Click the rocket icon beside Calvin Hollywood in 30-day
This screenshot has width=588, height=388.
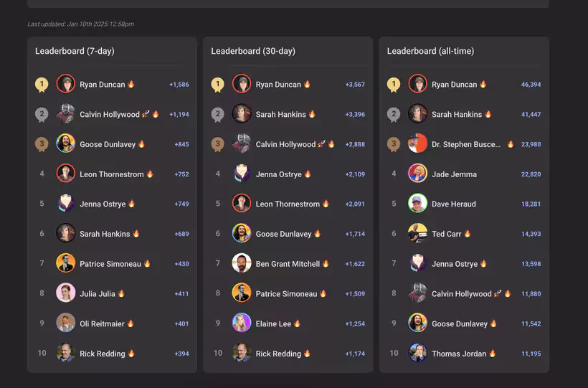click(321, 143)
